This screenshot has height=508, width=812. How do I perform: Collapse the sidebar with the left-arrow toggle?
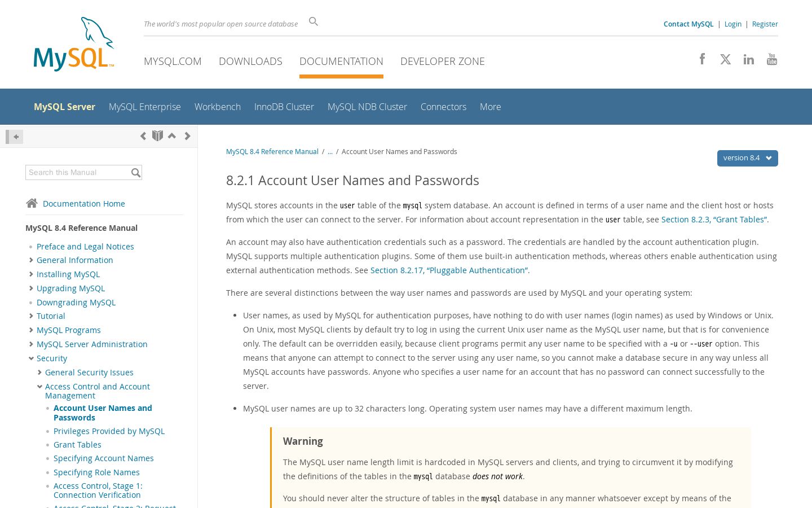pos(15,137)
